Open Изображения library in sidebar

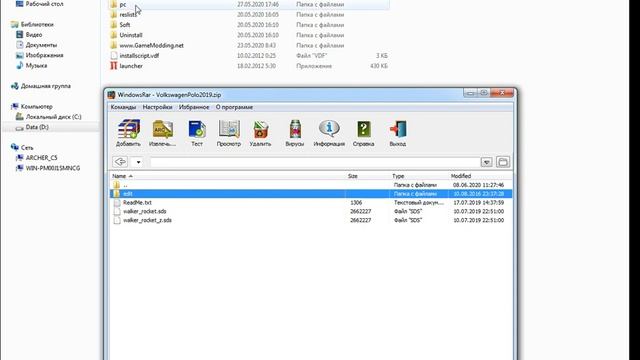[44, 55]
